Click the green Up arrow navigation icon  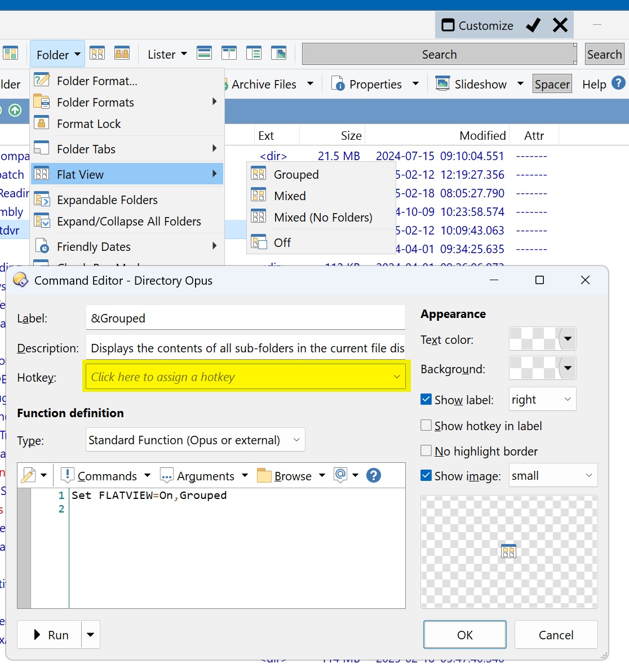(15, 110)
